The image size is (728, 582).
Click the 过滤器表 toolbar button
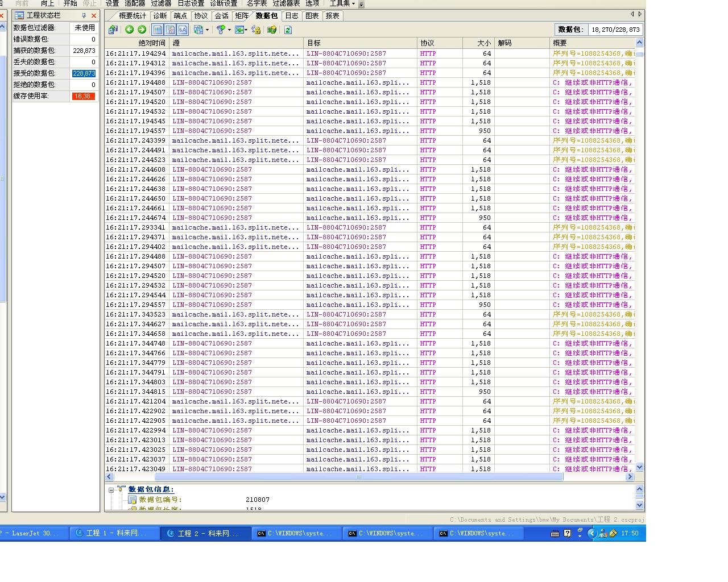pos(286,3)
